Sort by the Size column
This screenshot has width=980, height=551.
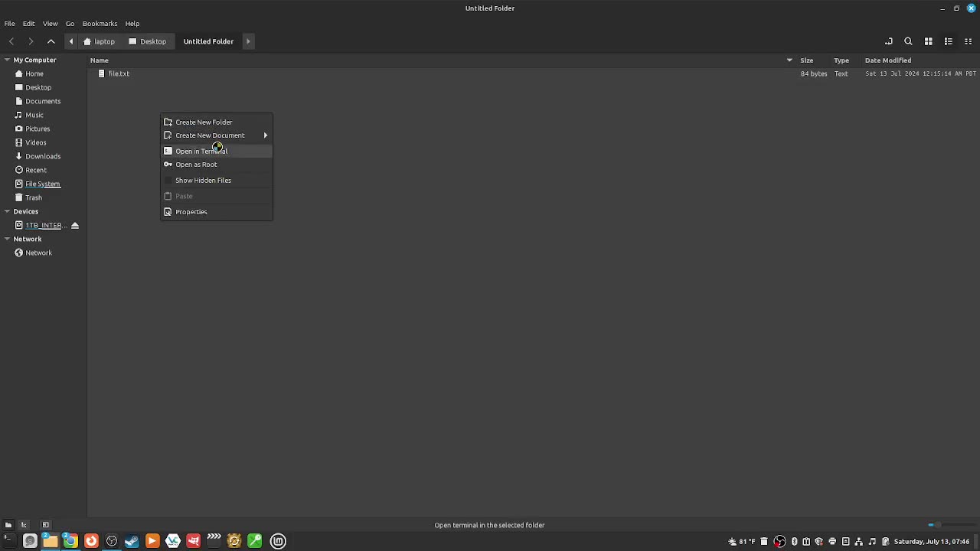806,60
